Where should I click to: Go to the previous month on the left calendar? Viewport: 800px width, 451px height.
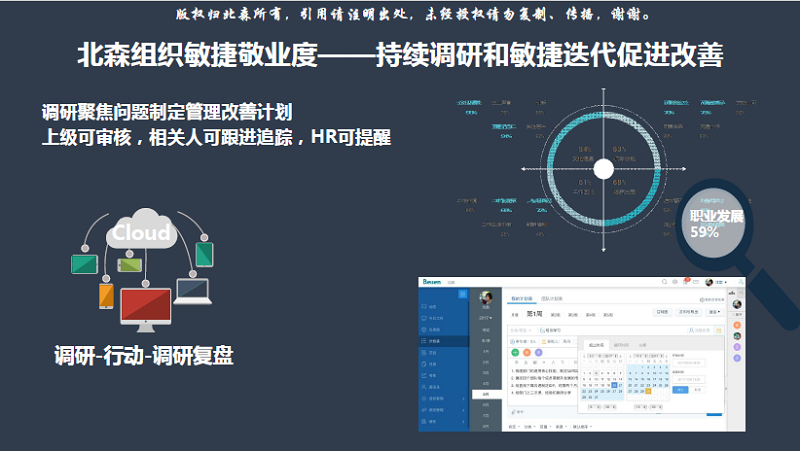pyautogui.click(x=584, y=356)
